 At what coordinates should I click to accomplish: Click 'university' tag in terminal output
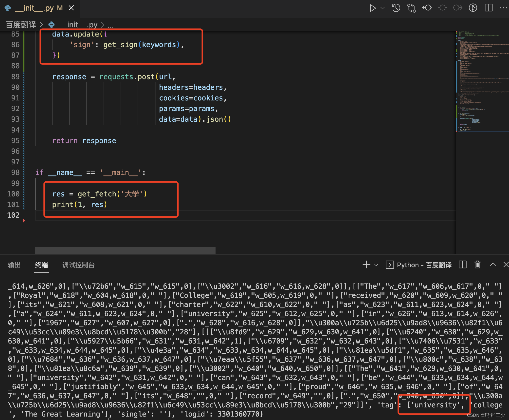436,405
